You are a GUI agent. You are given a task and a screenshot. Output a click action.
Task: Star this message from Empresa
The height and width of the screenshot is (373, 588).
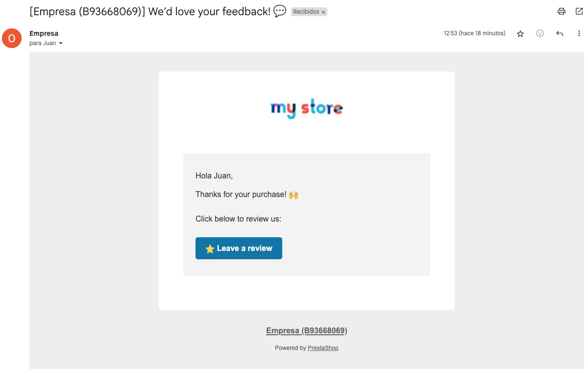(x=520, y=34)
